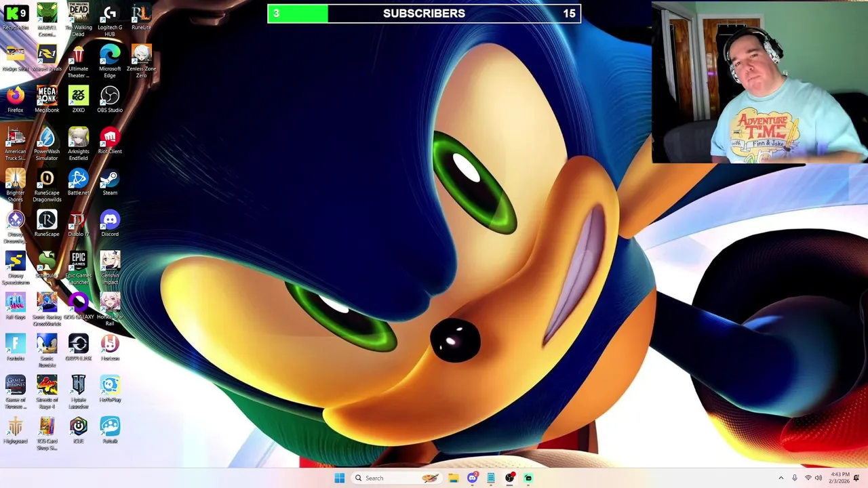The image size is (868, 488).
Task: Open the Wi-Fi network tray icon
Action: 808,478
